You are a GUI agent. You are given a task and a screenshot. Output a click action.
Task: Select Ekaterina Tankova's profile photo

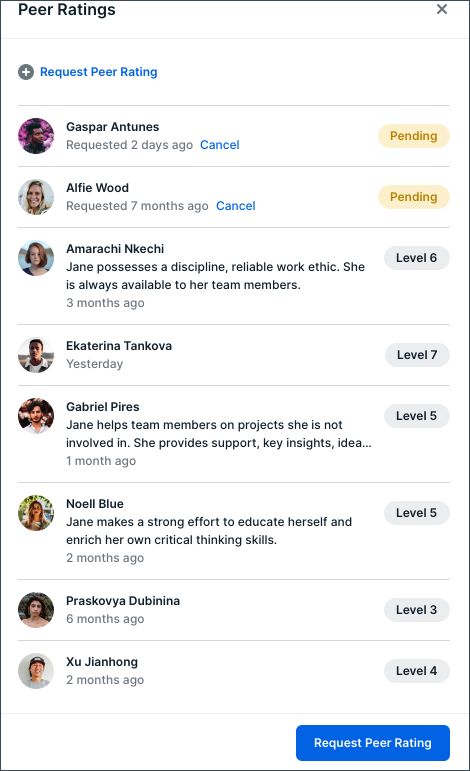[36, 355]
